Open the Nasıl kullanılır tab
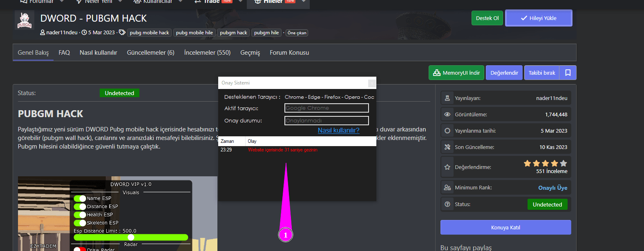The height and width of the screenshot is (251, 644). tap(98, 53)
